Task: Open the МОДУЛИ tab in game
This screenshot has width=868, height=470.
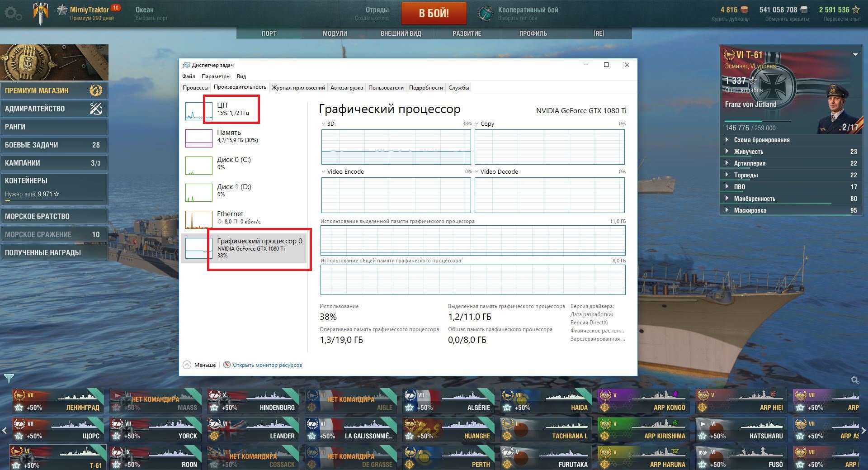Action: tap(335, 33)
